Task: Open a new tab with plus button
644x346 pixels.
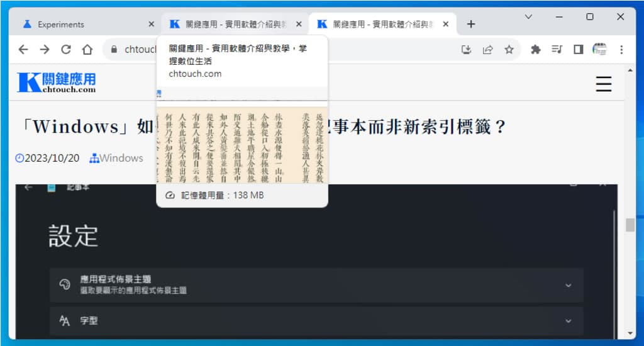Action: click(x=471, y=25)
